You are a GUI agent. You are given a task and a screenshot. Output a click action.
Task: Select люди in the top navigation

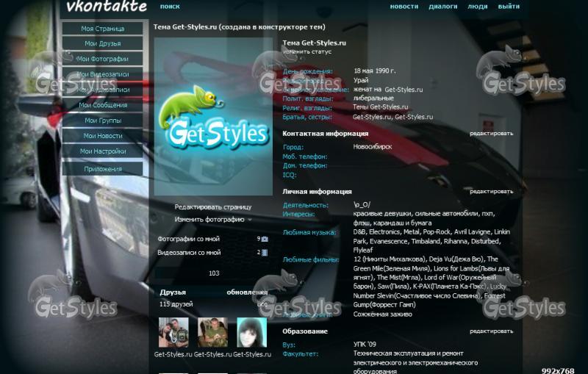tap(478, 7)
